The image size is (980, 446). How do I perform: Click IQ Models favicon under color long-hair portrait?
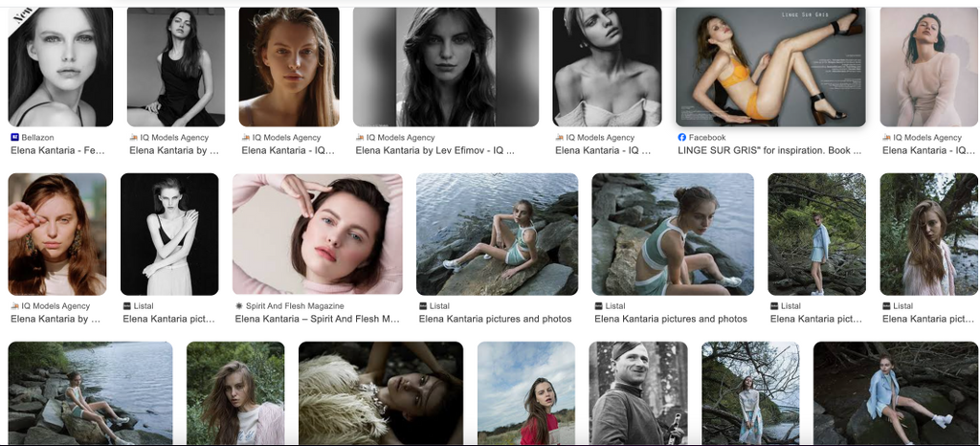[x=246, y=138]
